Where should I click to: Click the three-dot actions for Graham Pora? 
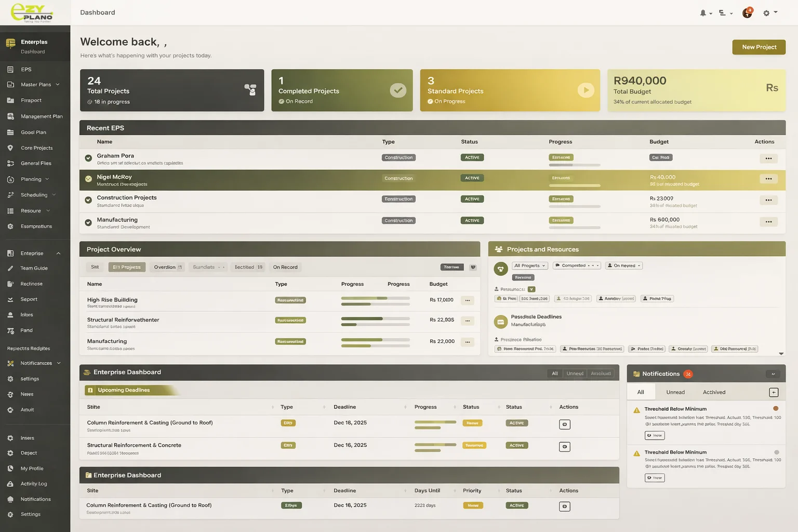(768, 158)
